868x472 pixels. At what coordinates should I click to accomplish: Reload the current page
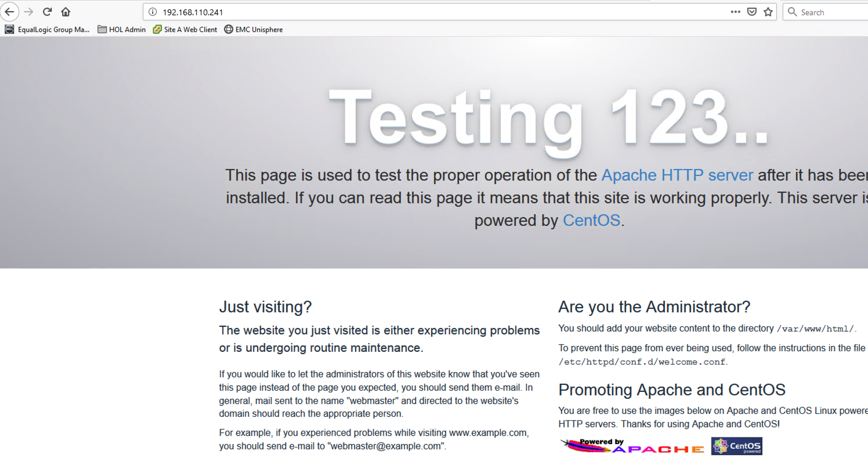click(x=48, y=12)
